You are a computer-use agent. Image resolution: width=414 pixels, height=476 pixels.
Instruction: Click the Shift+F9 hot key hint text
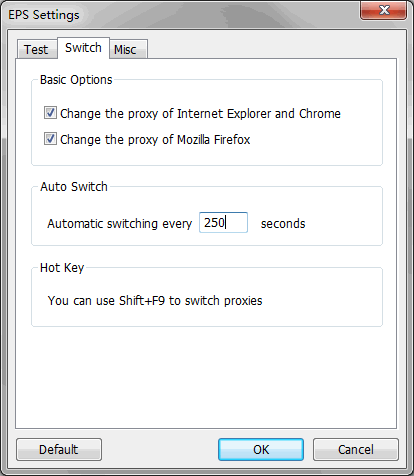(x=155, y=301)
